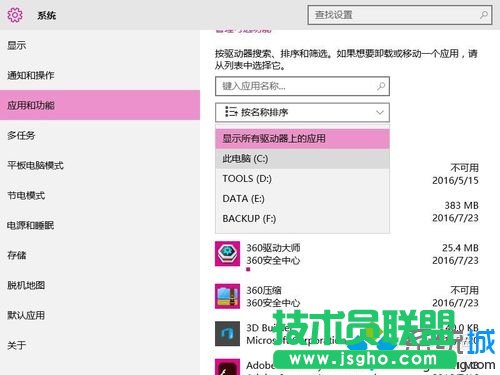Open 通知和操作 settings page
The width and height of the screenshot is (500, 375).
[100, 75]
